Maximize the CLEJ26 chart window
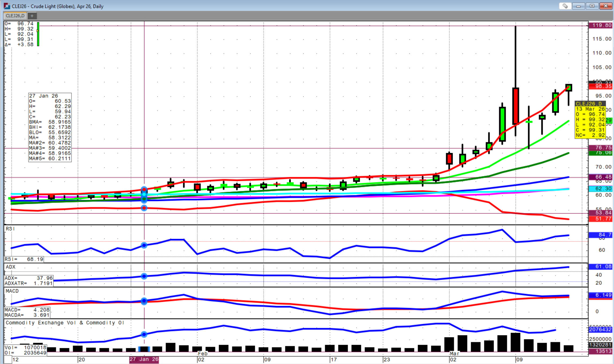 coord(592,6)
